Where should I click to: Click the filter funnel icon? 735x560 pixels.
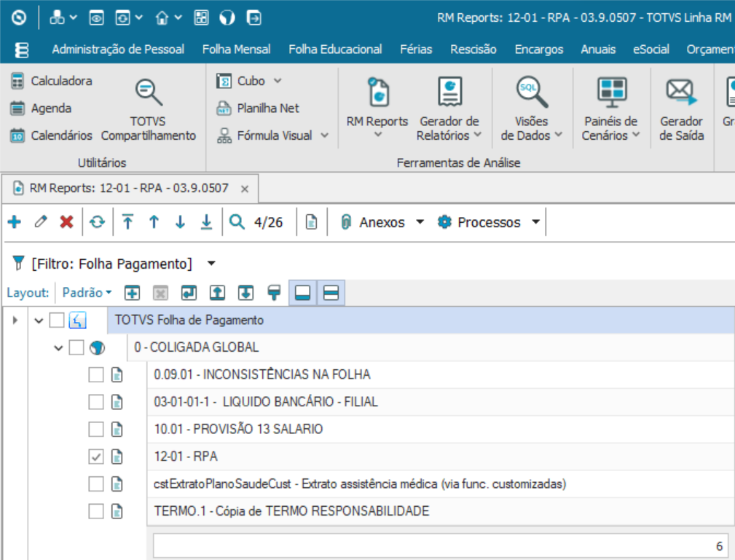point(17,264)
